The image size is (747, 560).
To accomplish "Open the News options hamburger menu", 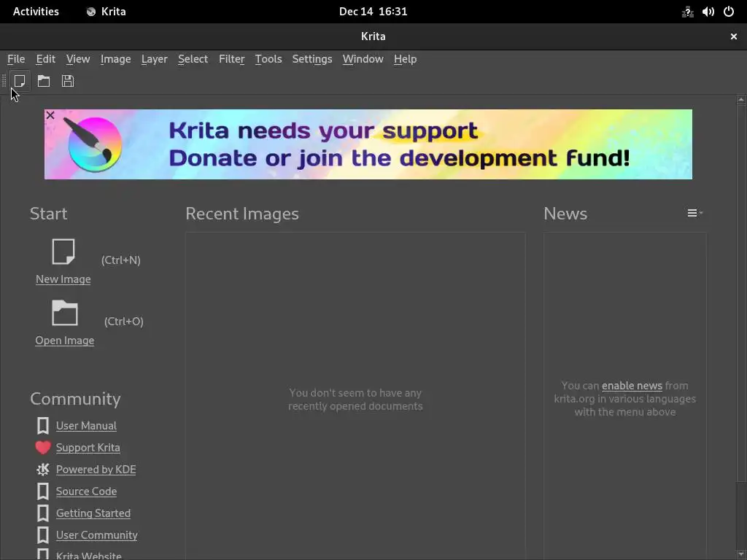I will click(694, 214).
